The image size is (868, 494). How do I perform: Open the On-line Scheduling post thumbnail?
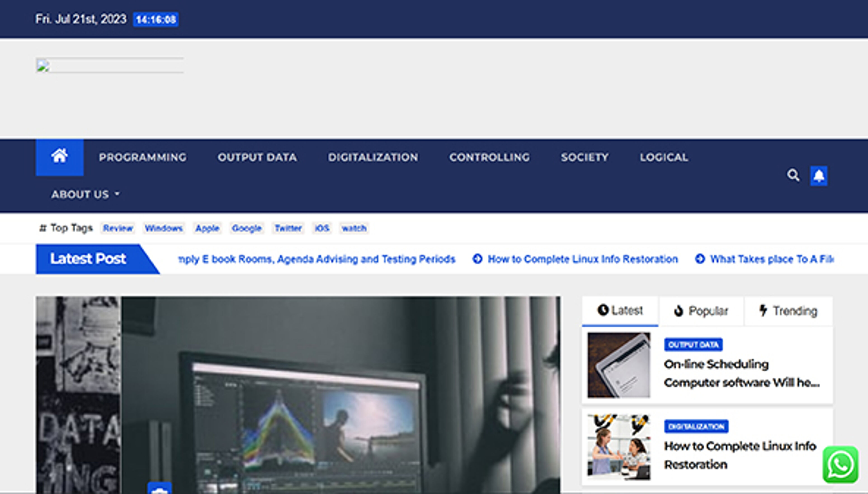point(619,365)
